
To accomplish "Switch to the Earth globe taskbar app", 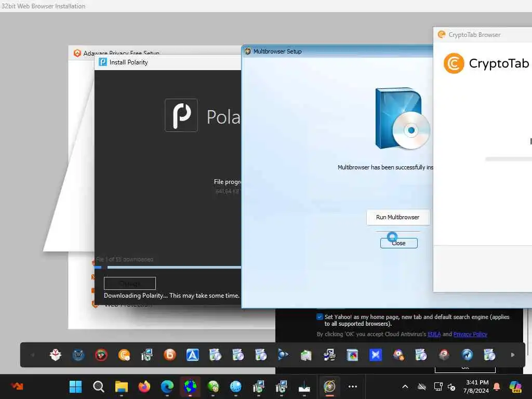I will [190, 387].
